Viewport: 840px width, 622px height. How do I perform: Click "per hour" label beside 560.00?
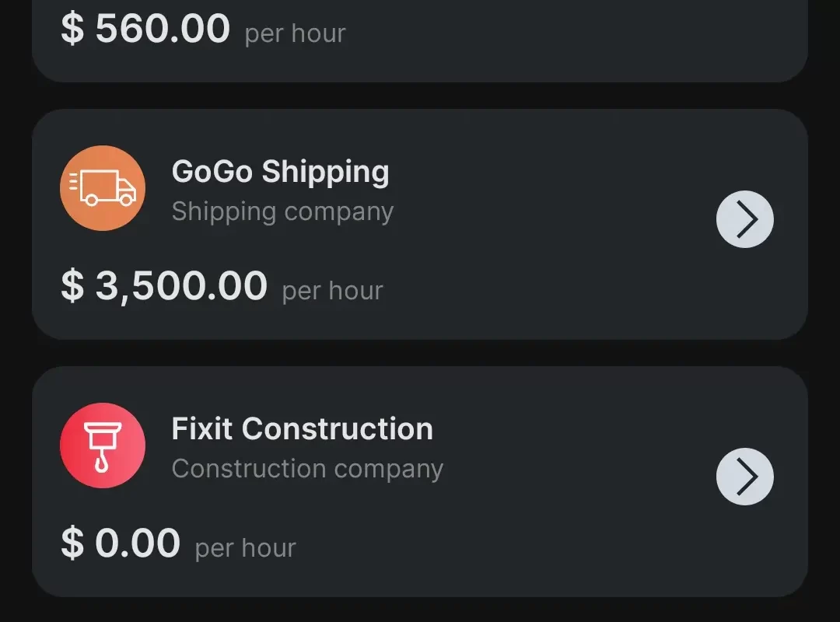tap(295, 33)
